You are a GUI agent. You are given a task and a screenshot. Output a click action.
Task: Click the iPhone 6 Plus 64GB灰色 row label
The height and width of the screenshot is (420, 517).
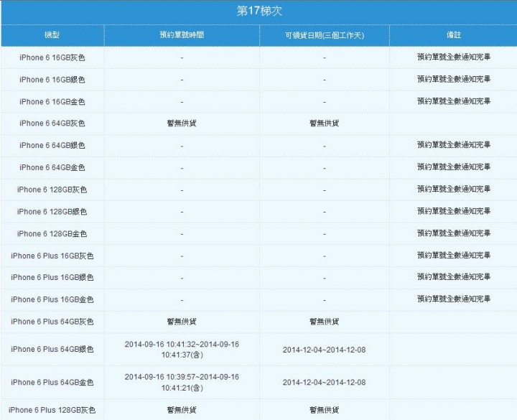[x=52, y=322]
